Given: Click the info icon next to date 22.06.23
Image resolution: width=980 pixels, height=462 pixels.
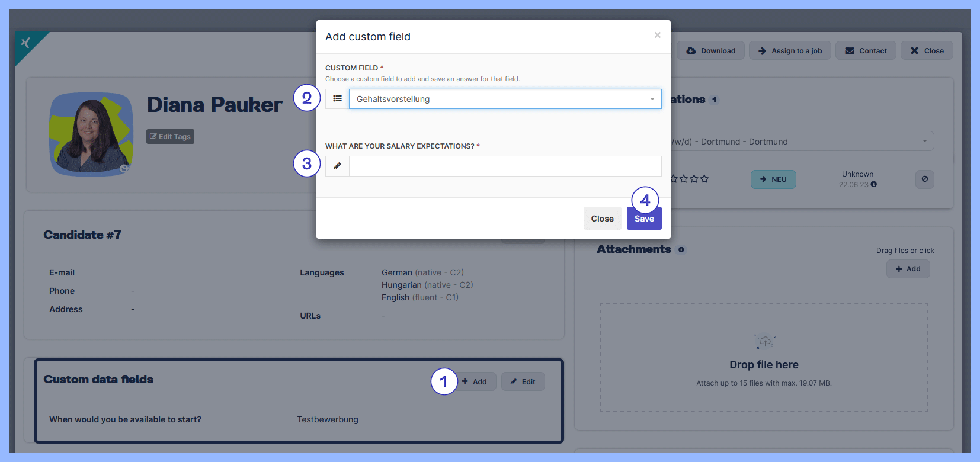Looking at the screenshot, I should coord(874,184).
